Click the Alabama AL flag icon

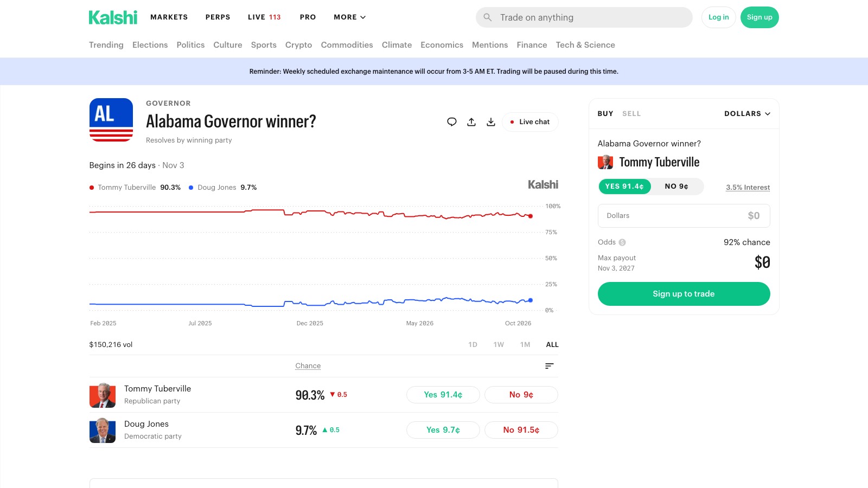(x=111, y=120)
